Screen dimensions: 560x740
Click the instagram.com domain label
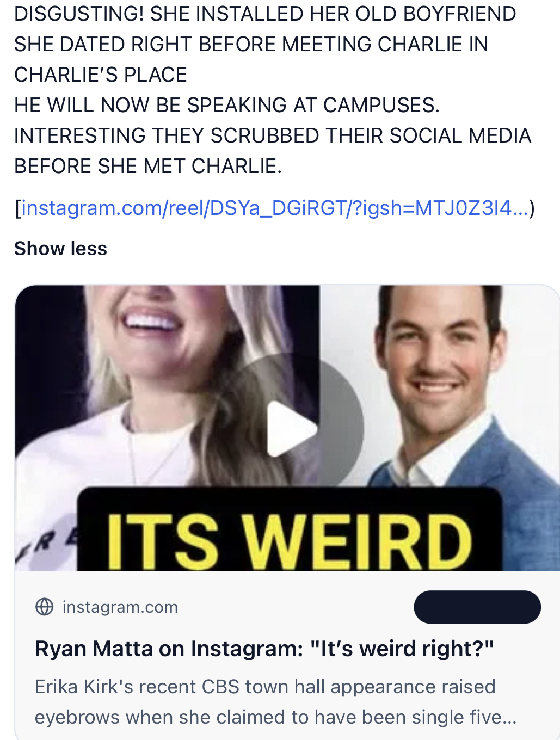[x=120, y=607]
